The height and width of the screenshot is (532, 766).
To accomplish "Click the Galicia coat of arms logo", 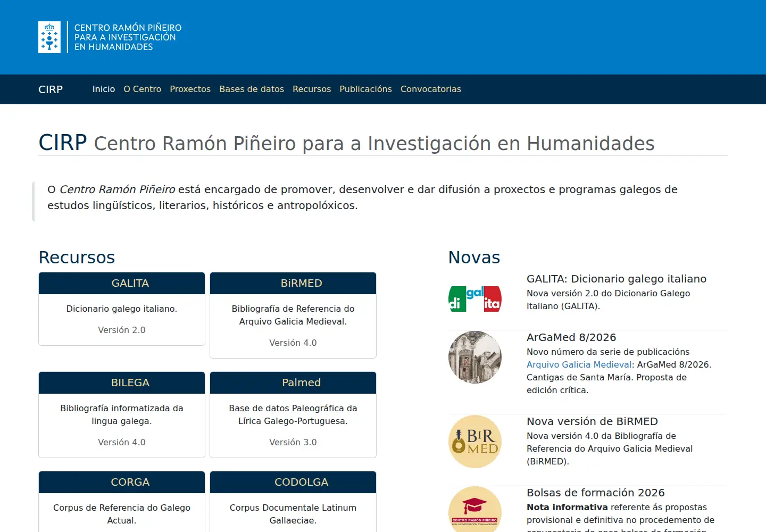I will tap(49, 37).
